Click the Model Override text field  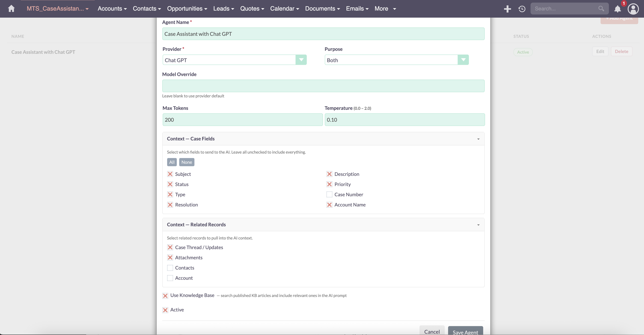coord(323,86)
